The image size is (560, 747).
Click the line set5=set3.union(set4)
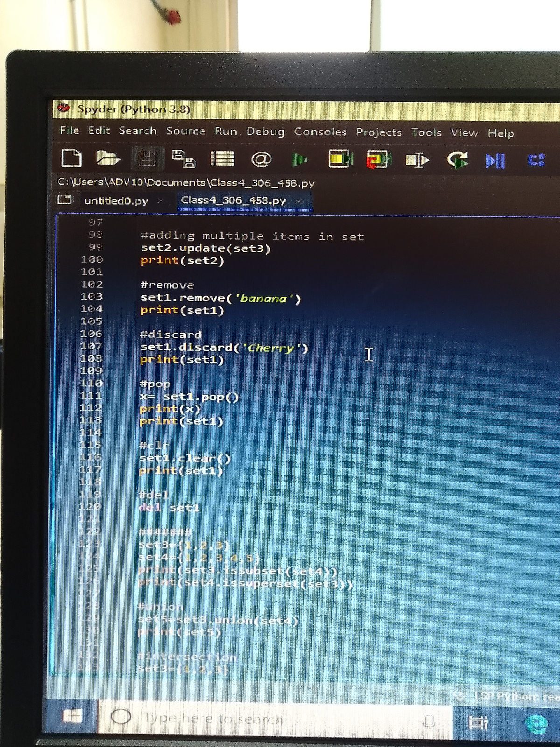pos(218,620)
